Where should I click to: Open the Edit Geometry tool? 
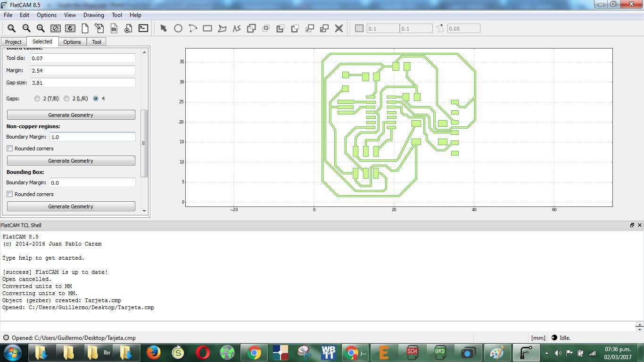99,28
